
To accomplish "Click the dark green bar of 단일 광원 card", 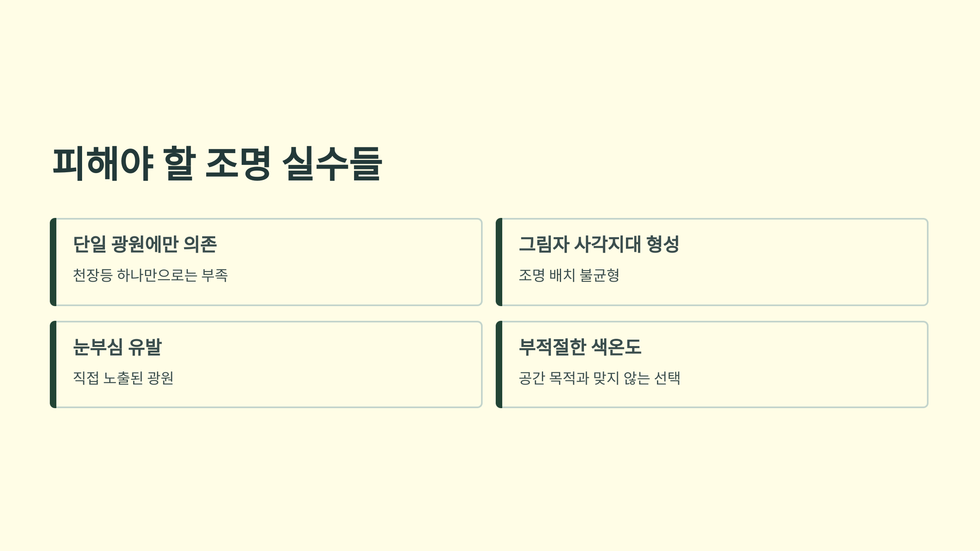I will coord(53,262).
